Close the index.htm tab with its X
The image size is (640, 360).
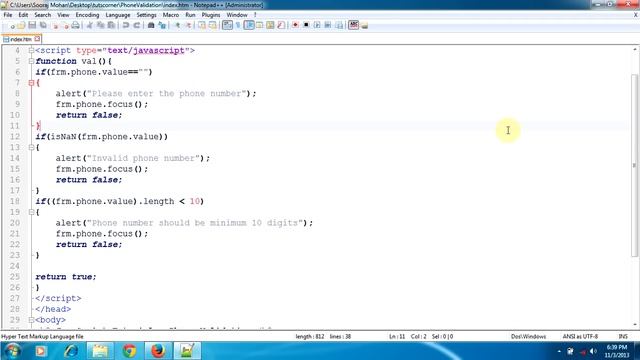click(37, 39)
